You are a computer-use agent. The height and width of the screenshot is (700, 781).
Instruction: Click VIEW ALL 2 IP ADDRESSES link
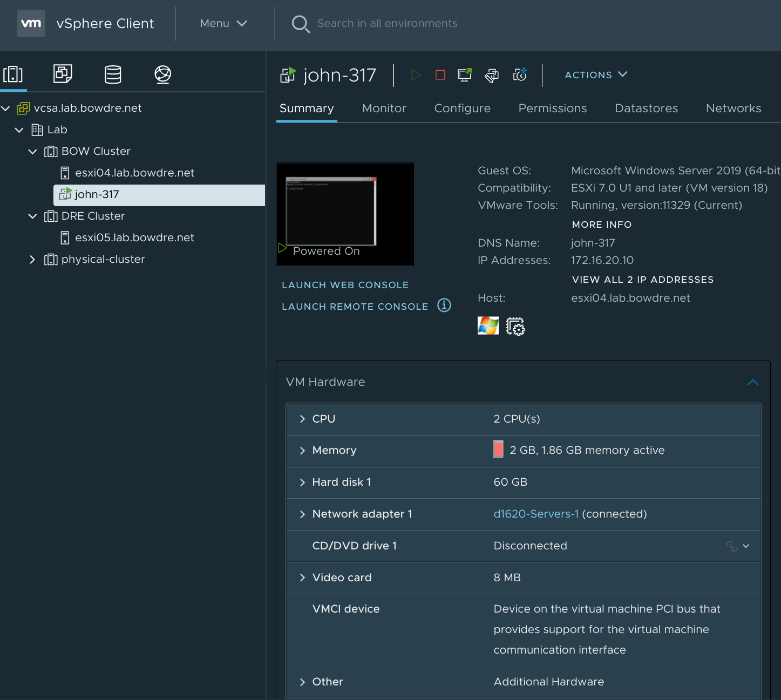pos(643,280)
